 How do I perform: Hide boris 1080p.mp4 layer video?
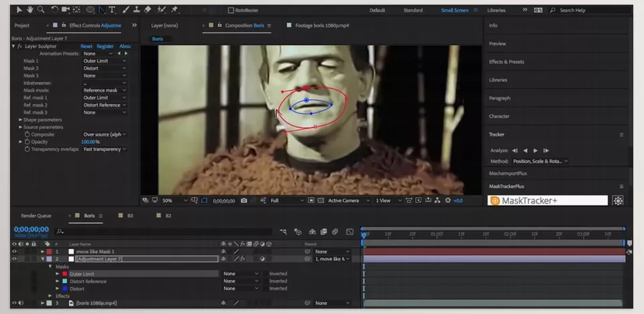click(14, 303)
